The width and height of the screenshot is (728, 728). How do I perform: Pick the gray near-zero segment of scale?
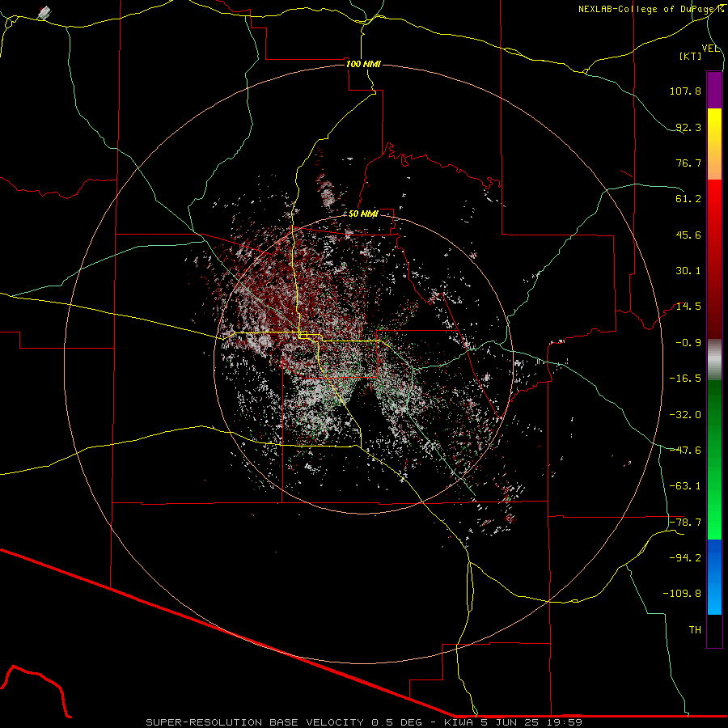714,360
